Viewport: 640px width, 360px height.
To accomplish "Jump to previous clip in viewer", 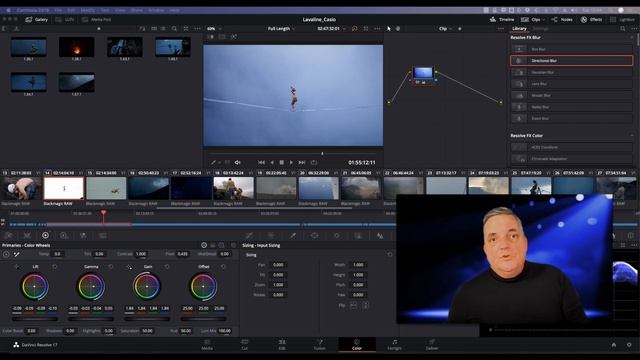I will pos(261,162).
